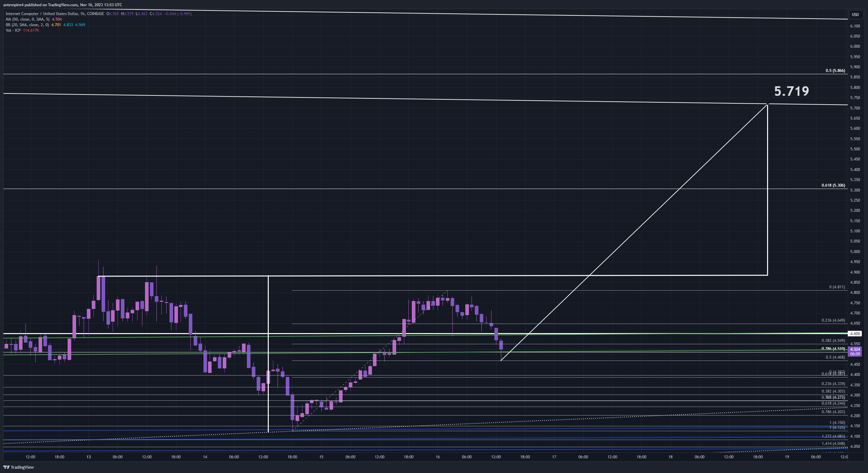Select the MA (50, close, 0, SMA, 5) indicator legend
The width and height of the screenshot is (868, 473).
(x=28, y=19)
